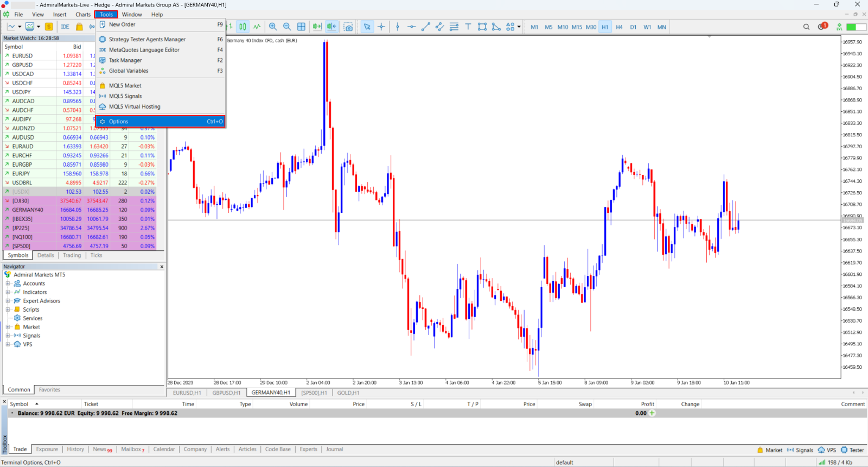868x467 pixels.
Task: Open the search magnifier in the toolbar
Action: point(806,27)
